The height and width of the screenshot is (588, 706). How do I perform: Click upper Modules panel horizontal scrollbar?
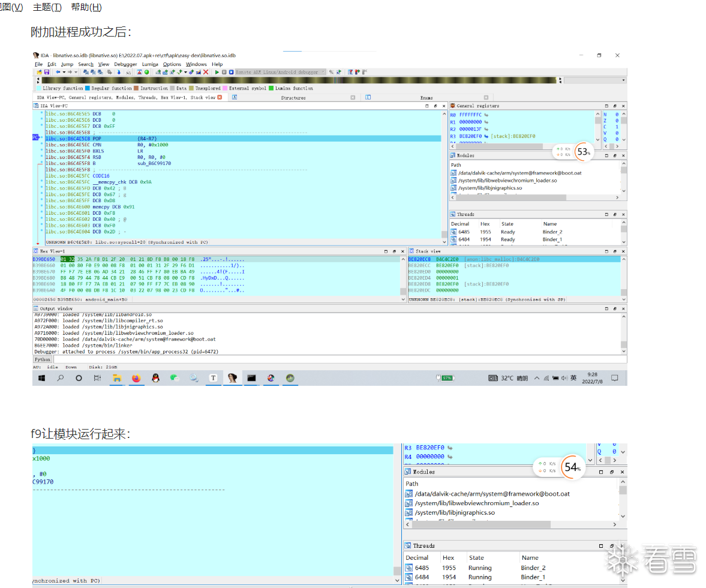click(x=511, y=197)
